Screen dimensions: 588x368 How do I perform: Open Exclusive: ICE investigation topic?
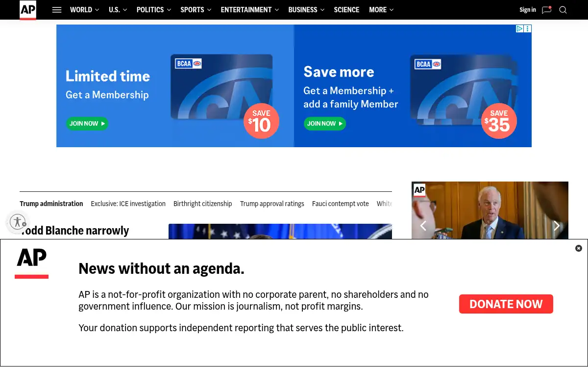128,204
